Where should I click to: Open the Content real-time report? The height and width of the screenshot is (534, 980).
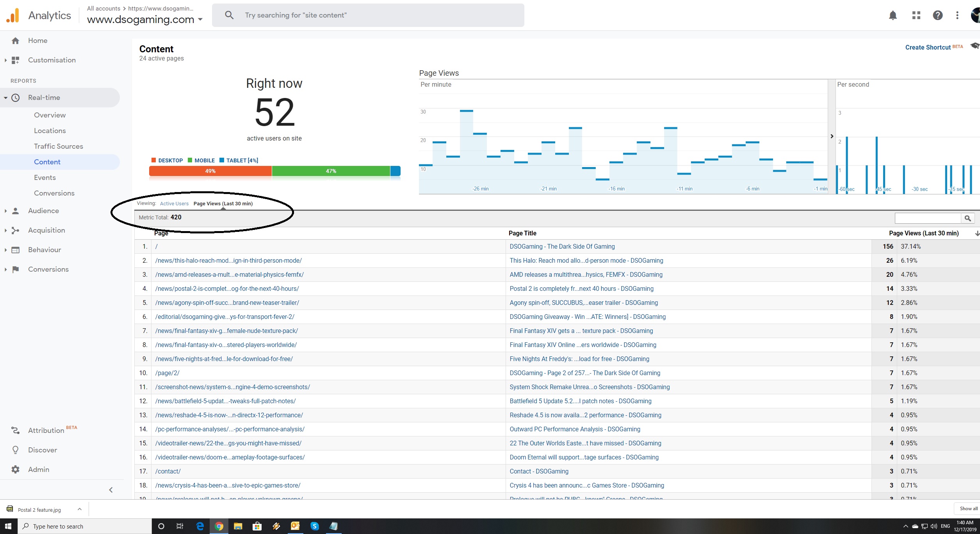pyautogui.click(x=47, y=162)
